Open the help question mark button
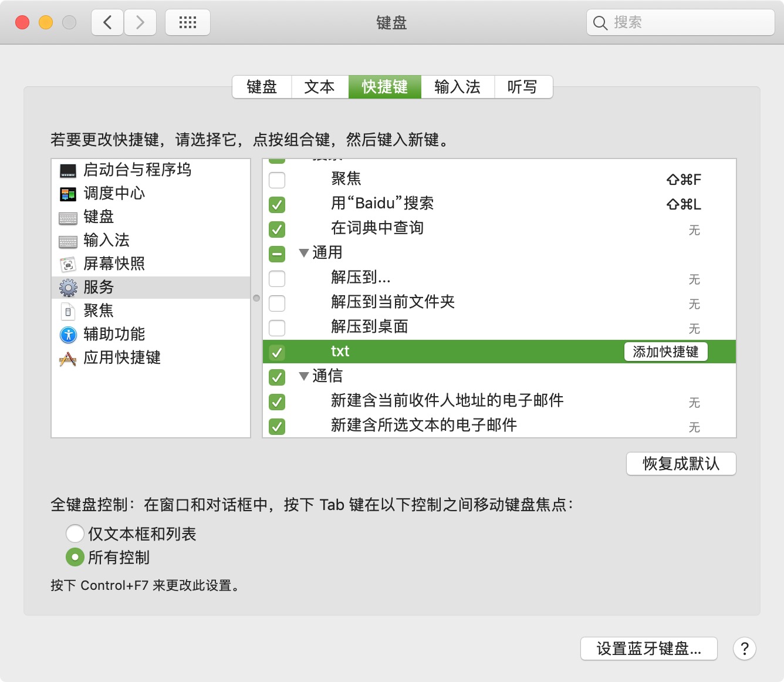The height and width of the screenshot is (682, 784). (745, 649)
